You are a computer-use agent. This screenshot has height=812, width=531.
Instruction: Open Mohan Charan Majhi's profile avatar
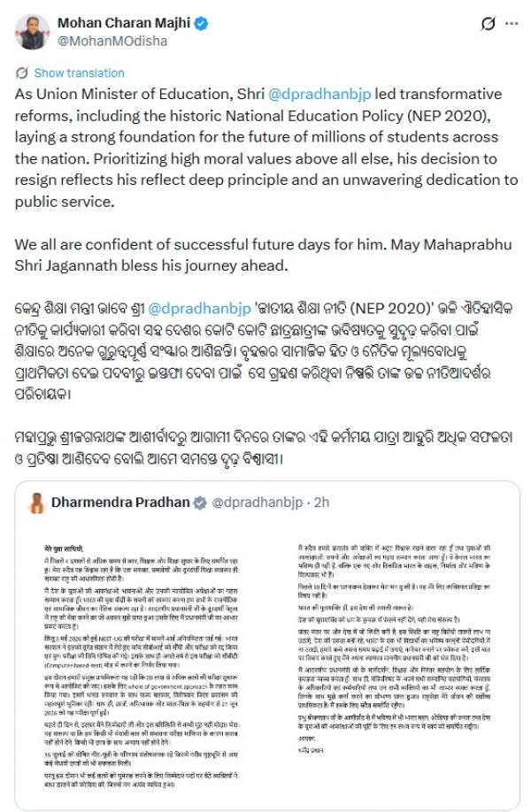click(33, 32)
